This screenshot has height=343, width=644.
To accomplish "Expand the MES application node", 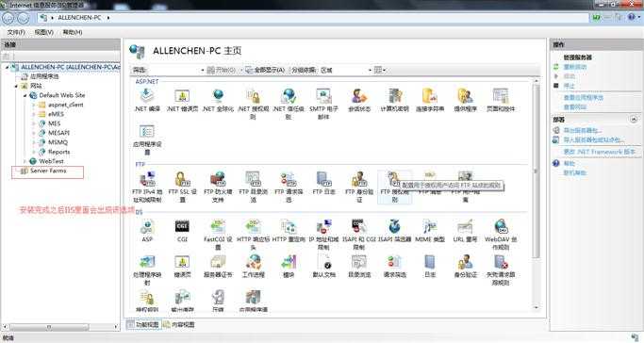I will point(34,123).
